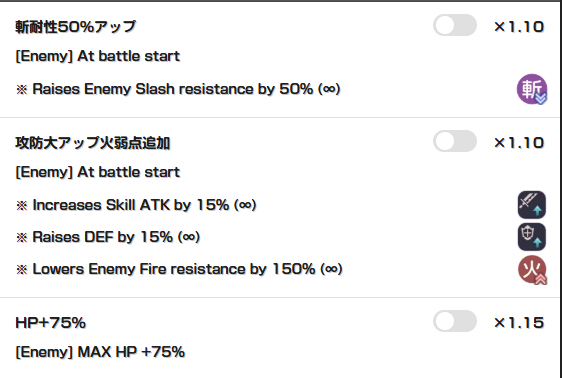Viewport: 562px width, 378px height.
Task: Click the purple Slash resistance icon
Action: [532, 89]
